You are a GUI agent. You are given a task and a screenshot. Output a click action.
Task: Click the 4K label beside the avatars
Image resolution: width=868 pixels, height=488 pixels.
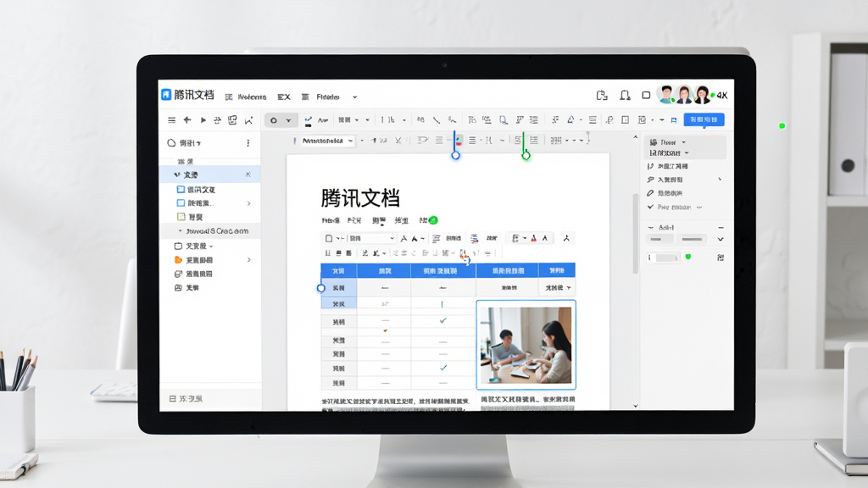tap(722, 95)
